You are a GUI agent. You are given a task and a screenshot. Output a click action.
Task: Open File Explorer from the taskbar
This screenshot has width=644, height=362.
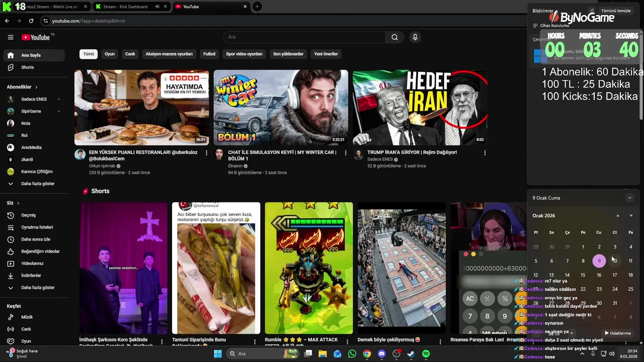pyautogui.click(x=323, y=354)
